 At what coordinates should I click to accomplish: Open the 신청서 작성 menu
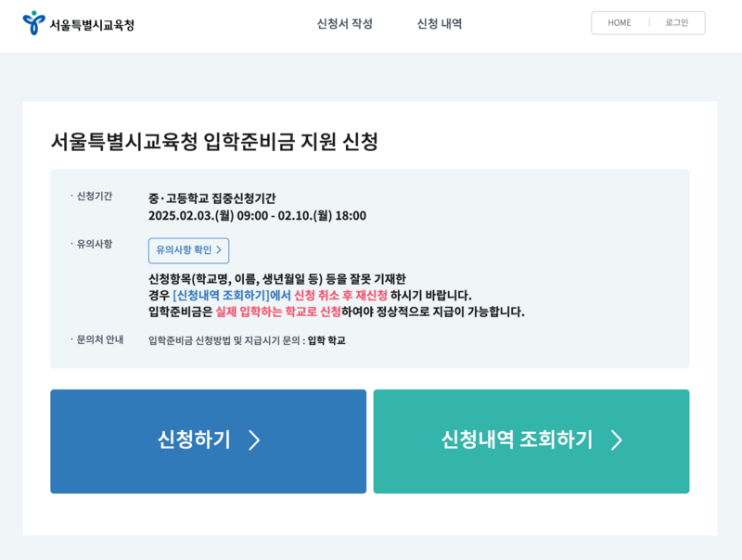click(344, 23)
